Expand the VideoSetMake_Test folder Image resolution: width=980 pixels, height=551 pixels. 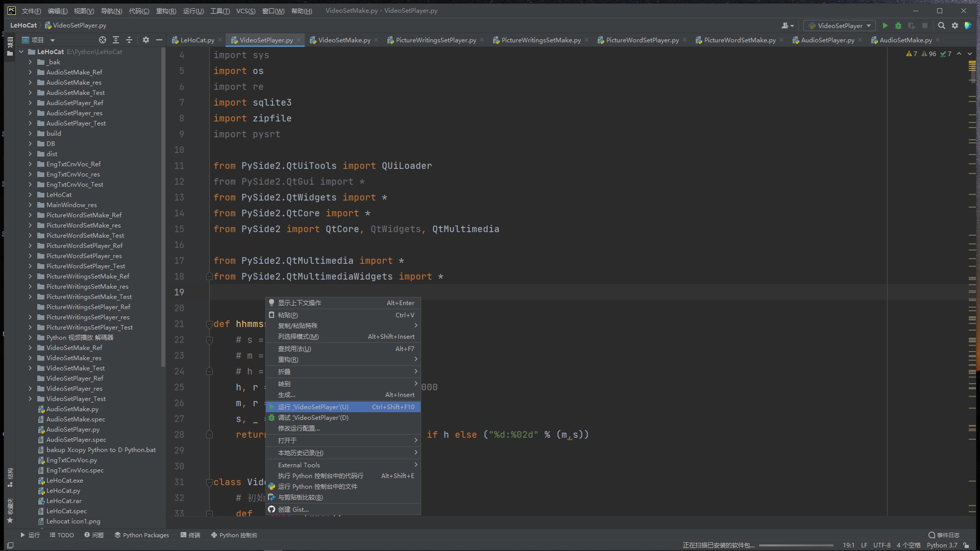coord(29,368)
